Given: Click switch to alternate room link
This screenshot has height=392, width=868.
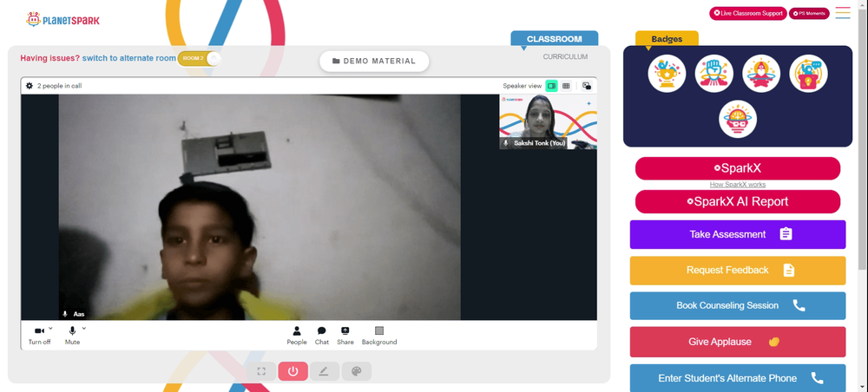Looking at the screenshot, I should pyautogui.click(x=129, y=57).
